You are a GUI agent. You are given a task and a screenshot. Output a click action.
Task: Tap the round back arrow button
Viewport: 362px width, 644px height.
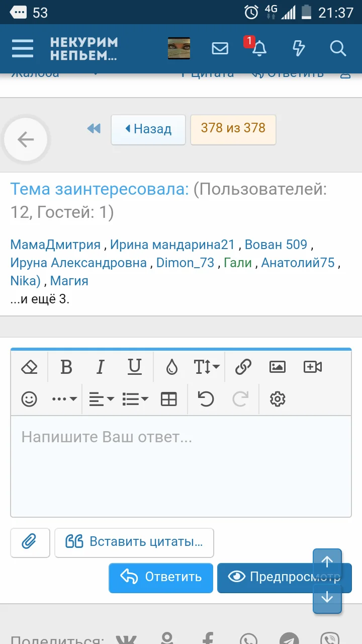click(26, 139)
